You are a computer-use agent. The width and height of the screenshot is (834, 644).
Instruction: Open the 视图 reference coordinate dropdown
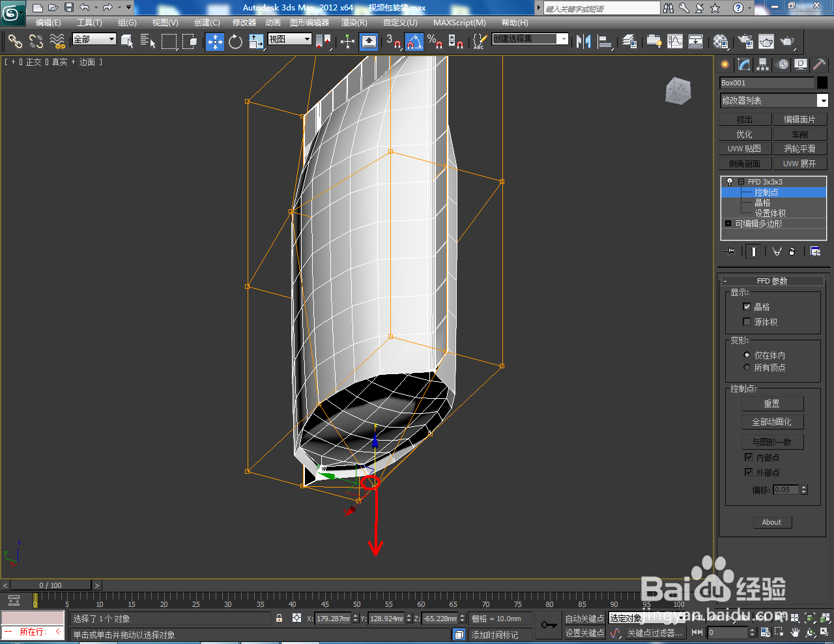coord(290,39)
